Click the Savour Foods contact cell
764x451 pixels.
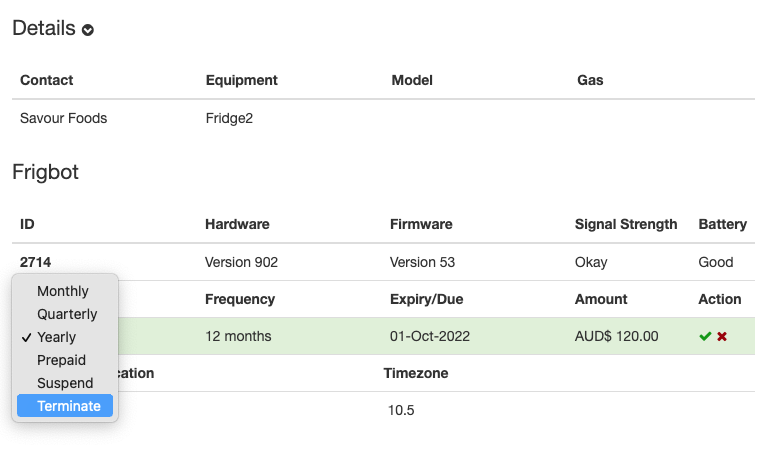pos(63,118)
